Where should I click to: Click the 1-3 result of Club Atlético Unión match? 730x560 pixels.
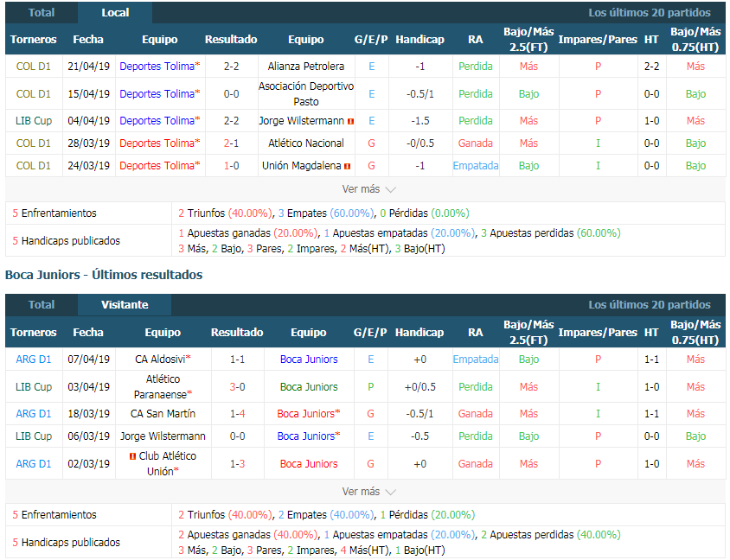(x=238, y=464)
